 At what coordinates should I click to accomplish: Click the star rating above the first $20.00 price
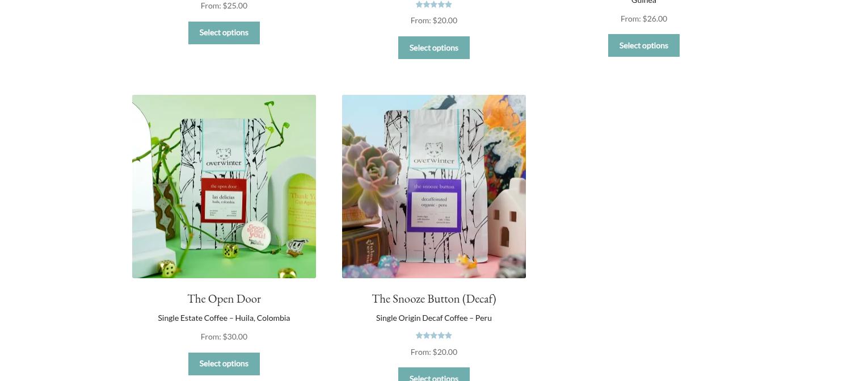433,5
